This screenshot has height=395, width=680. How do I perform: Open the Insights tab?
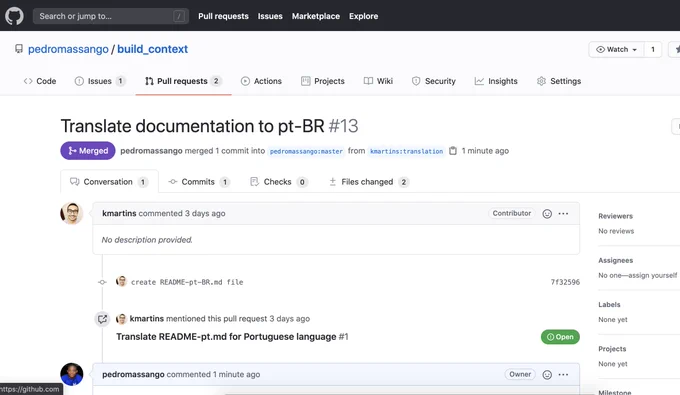pos(496,81)
